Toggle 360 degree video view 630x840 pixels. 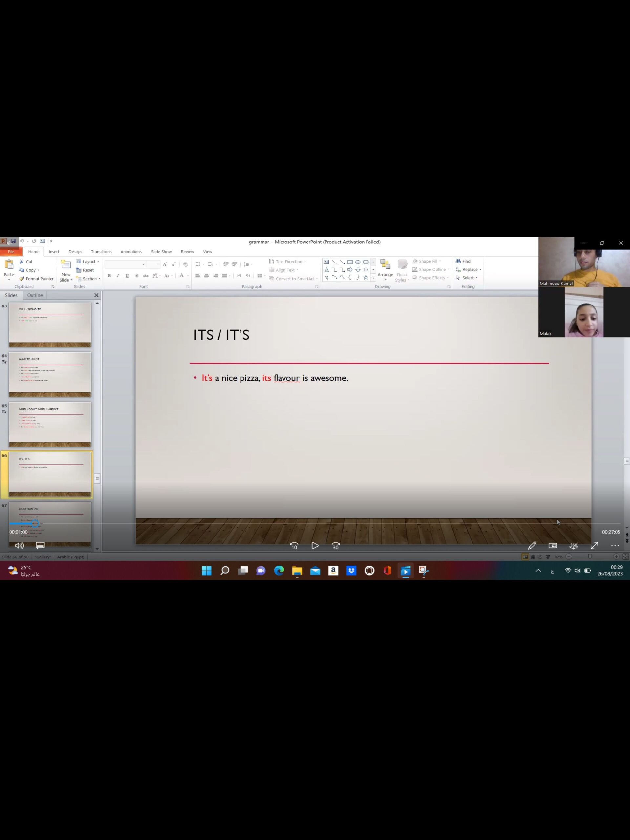pos(574,546)
